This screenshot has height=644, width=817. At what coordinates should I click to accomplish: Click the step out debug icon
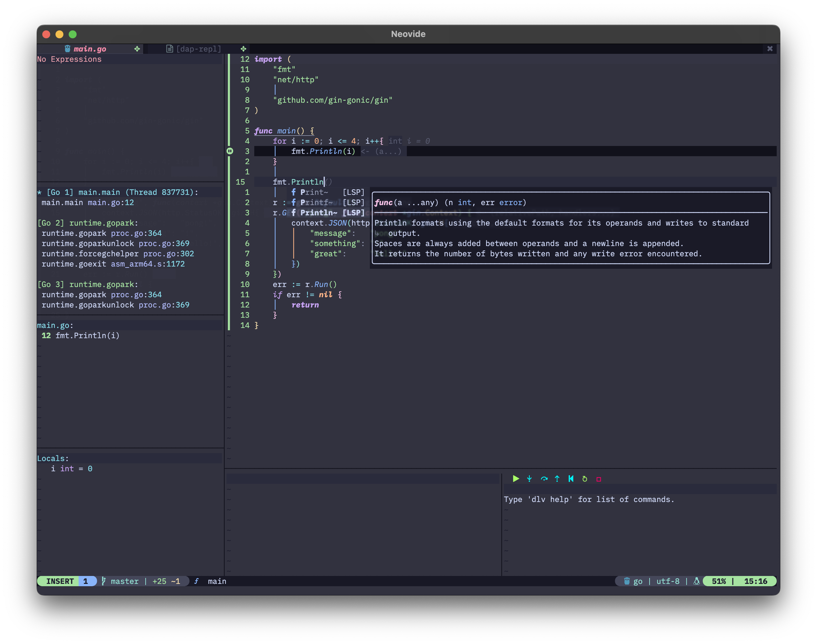pyautogui.click(x=557, y=479)
